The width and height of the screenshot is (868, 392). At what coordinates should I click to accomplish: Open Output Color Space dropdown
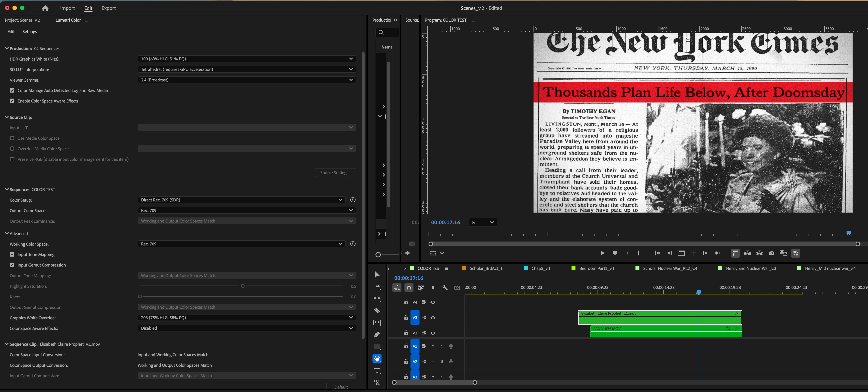(x=247, y=210)
